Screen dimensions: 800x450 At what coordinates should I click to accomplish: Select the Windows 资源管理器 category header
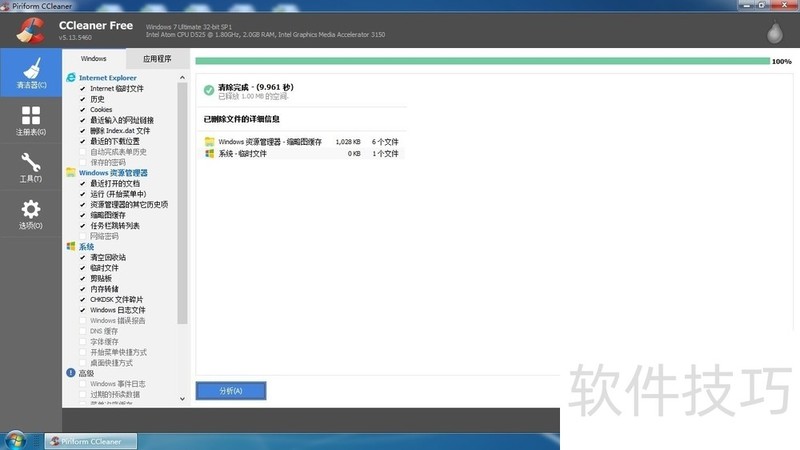click(113, 172)
